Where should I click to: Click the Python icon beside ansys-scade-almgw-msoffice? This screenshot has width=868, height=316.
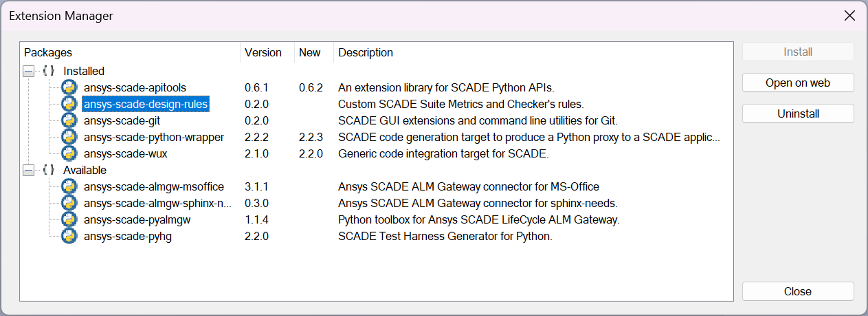[x=69, y=187]
